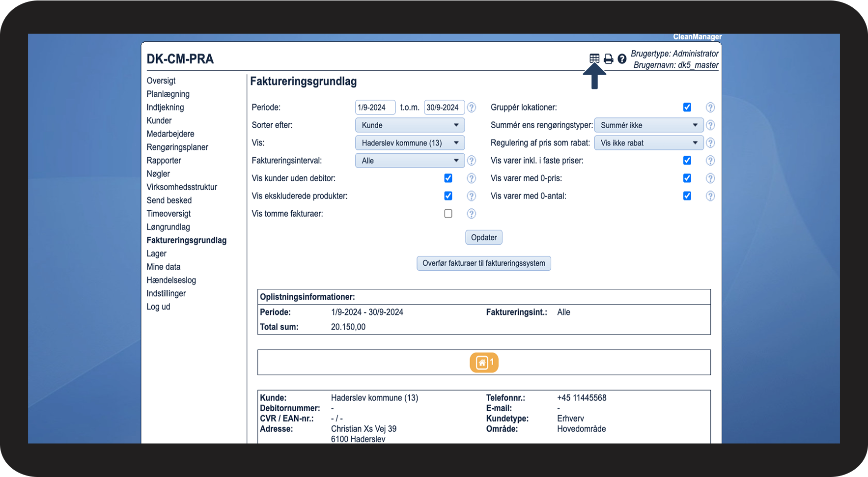Click help icon beside Faktureringsinterval dropdown
Screen dimensions: 868x477
tap(471, 161)
